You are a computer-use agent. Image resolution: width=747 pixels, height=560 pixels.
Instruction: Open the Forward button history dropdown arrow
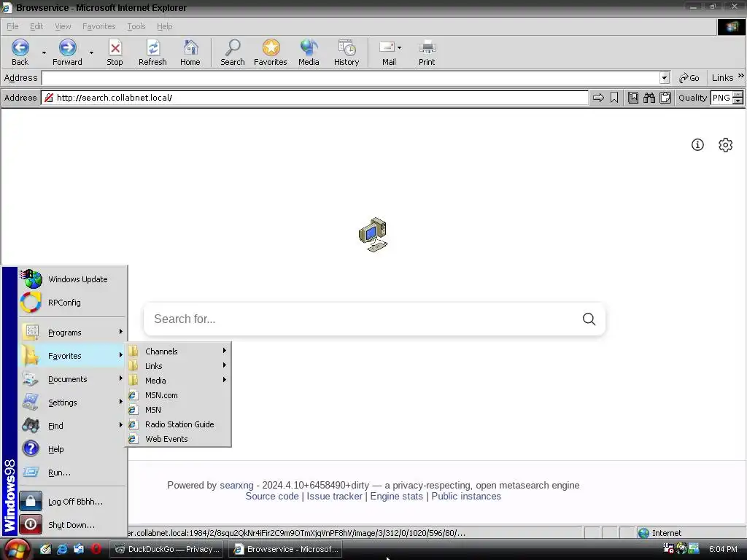pos(91,52)
